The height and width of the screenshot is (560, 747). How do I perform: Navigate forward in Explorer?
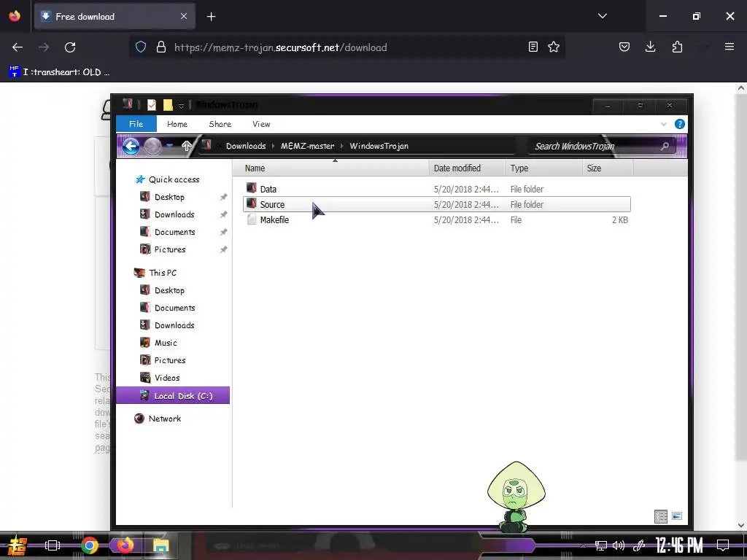click(152, 146)
